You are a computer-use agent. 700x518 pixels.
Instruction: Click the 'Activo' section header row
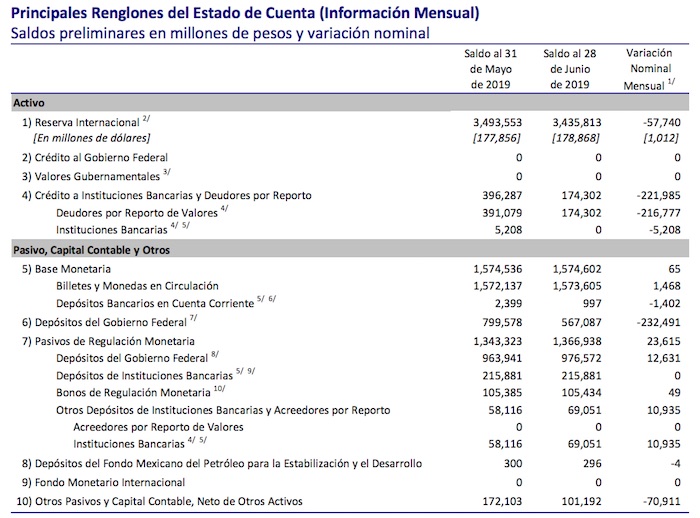29,102
